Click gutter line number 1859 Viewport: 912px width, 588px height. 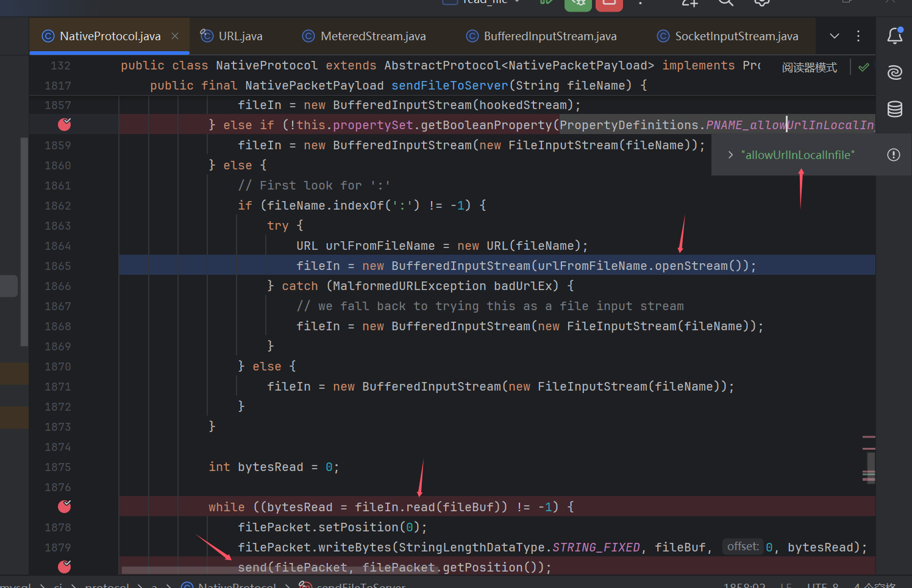click(58, 145)
